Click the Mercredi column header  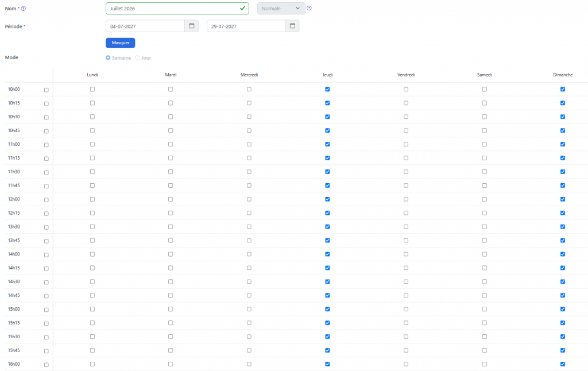(x=249, y=75)
